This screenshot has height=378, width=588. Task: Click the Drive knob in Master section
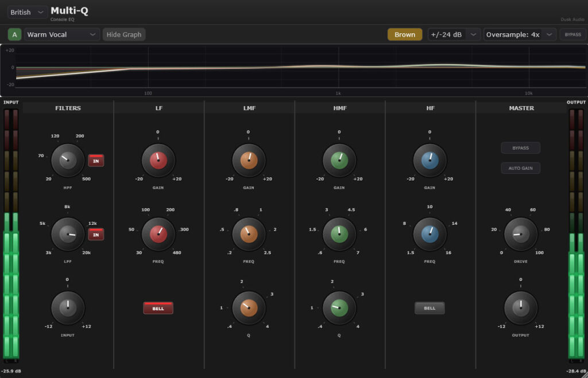[x=521, y=234]
